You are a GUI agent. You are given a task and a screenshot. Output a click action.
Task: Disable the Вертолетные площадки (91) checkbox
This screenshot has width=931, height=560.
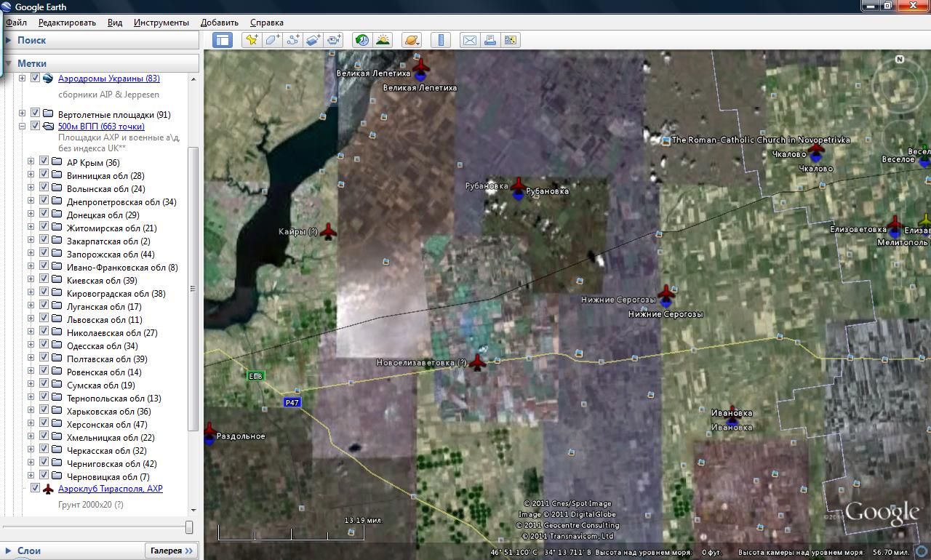click(35, 113)
